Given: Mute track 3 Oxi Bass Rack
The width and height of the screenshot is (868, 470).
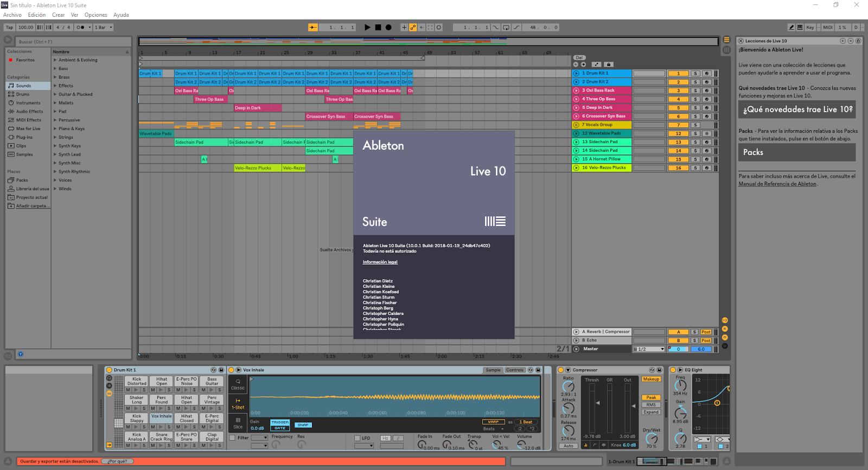Looking at the screenshot, I should 678,91.
